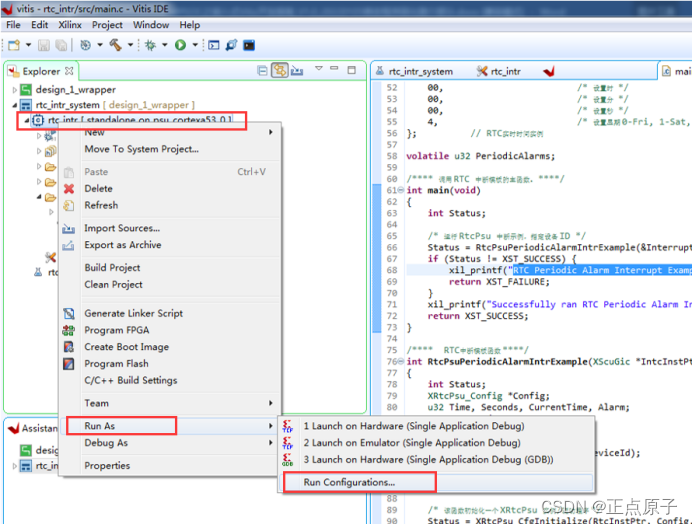Click the green Run toolbar icon
Viewport: 693px width, 525px height.
click(x=180, y=45)
